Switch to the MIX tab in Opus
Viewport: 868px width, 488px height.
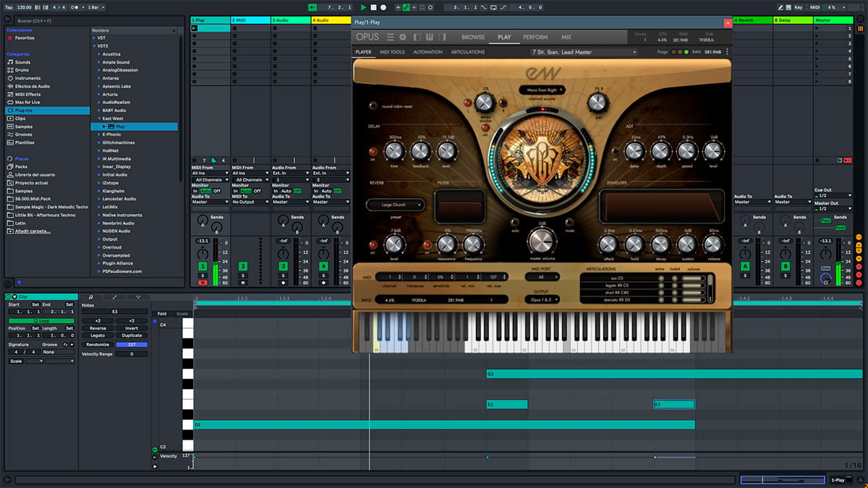566,37
